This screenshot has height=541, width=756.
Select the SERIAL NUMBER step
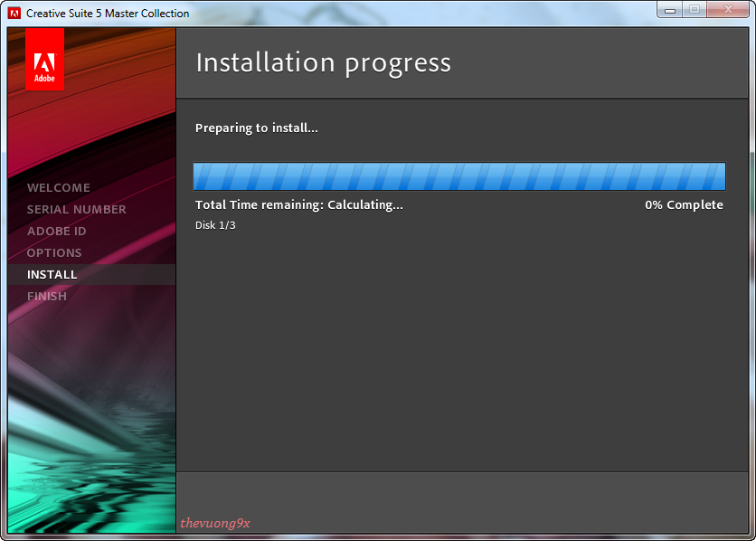[x=76, y=209]
